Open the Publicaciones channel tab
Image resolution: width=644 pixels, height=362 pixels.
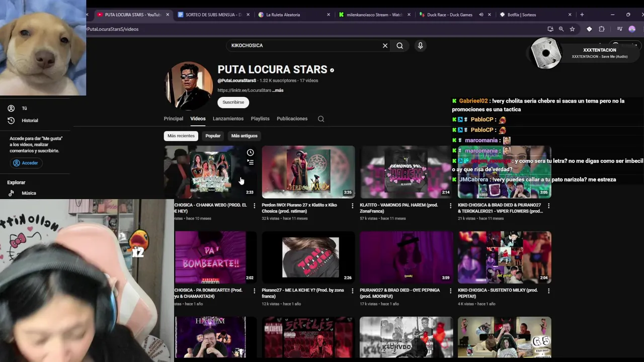[x=292, y=119]
